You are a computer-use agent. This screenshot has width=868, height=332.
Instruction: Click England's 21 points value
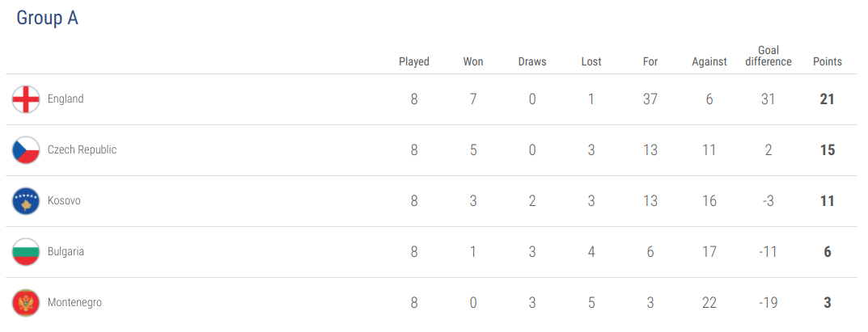tap(828, 99)
